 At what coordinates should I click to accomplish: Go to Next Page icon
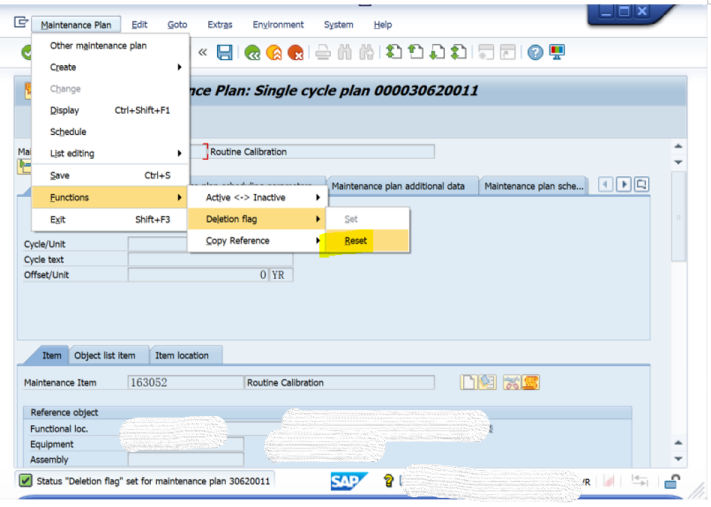(437, 53)
